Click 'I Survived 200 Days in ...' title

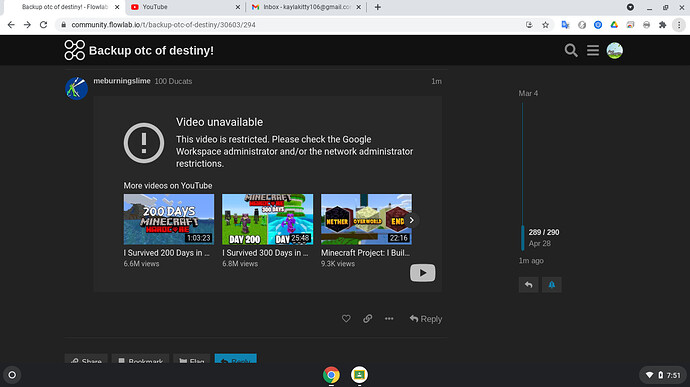pos(166,253)
